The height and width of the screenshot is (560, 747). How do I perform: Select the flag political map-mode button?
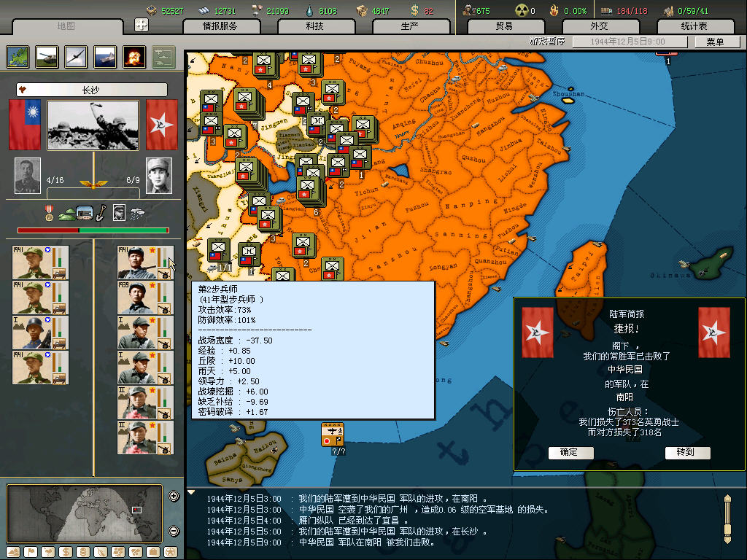point(31,552)
